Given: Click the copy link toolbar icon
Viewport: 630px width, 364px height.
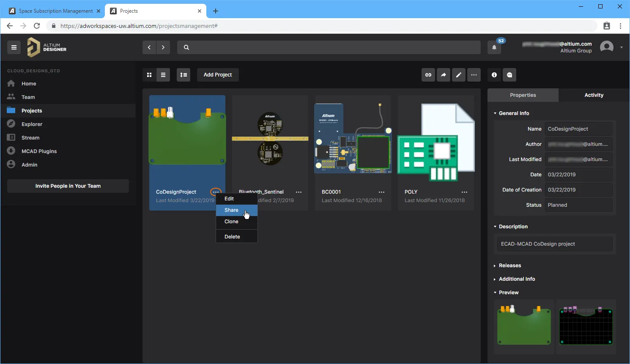Looking at the screenshot, I should (428, 75).
